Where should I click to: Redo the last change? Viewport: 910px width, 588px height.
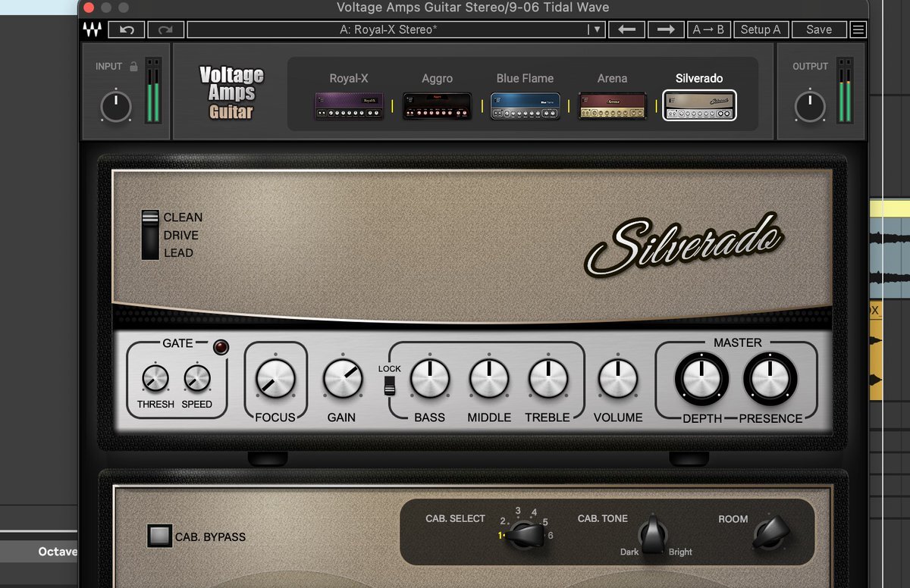pyautogui.click(x=165, y=30)
